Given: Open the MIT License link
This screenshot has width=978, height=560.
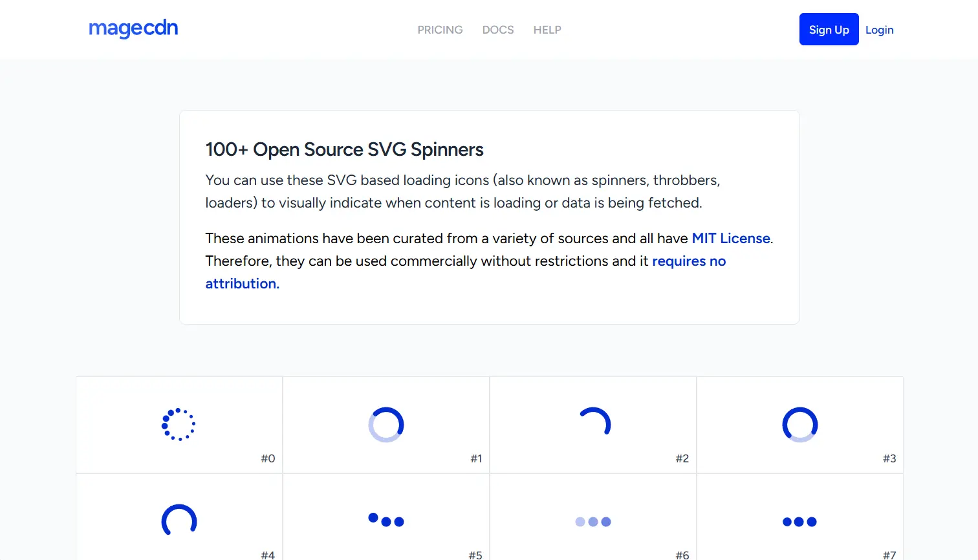Looking at the screenshot, I should (x=730, y=238).
